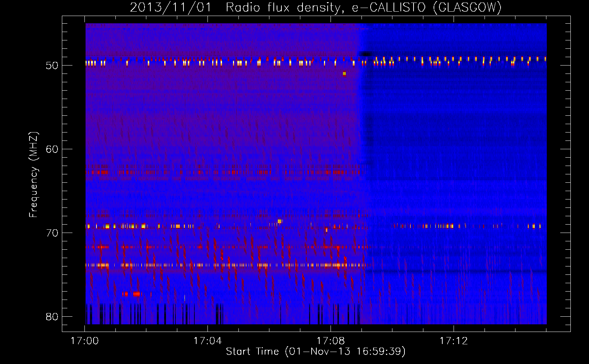Select the 70 frequency tick label

pos(52,233)
